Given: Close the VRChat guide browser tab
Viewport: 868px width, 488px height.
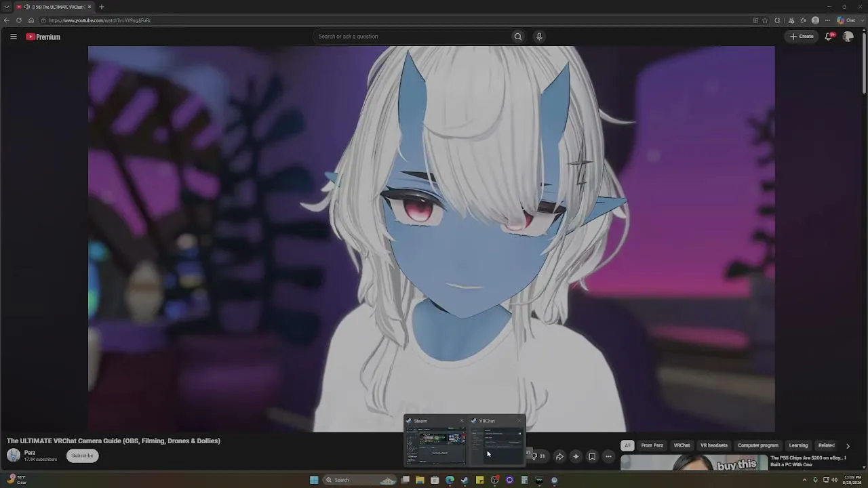Looking at the screenshot, I should click(90, 7).
